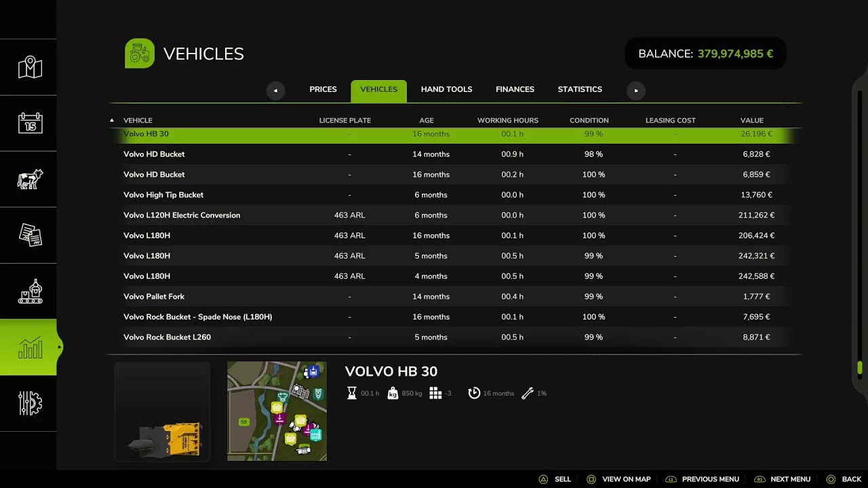Viewport: 868px width, 488px height.
Task: Open the calendar page in the sidebar
Action: pos(30,123)
